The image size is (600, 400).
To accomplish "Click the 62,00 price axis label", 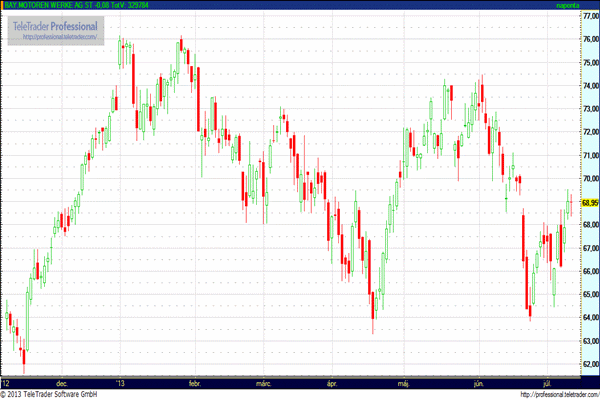I will (x=589, y=363).
